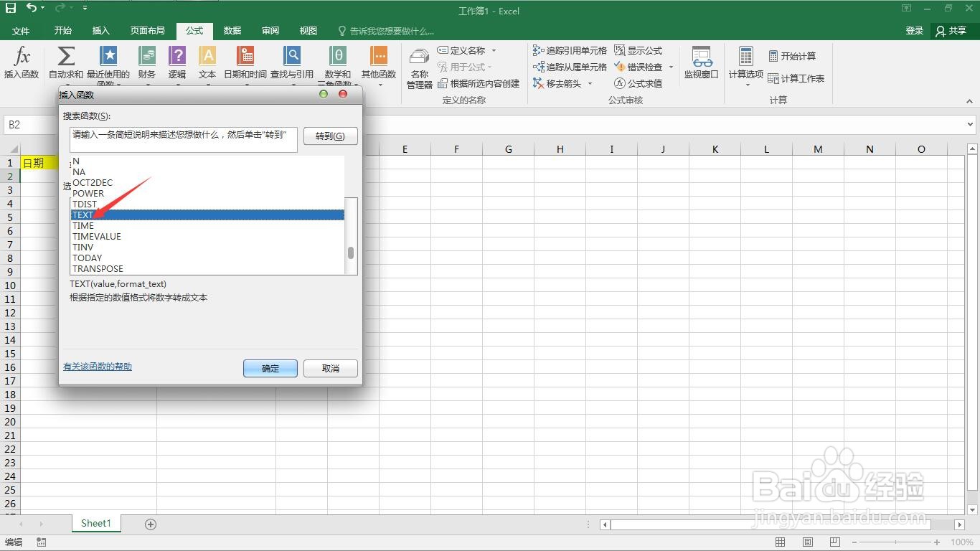Switch to the Insert (插入) tab

point(101,31)
